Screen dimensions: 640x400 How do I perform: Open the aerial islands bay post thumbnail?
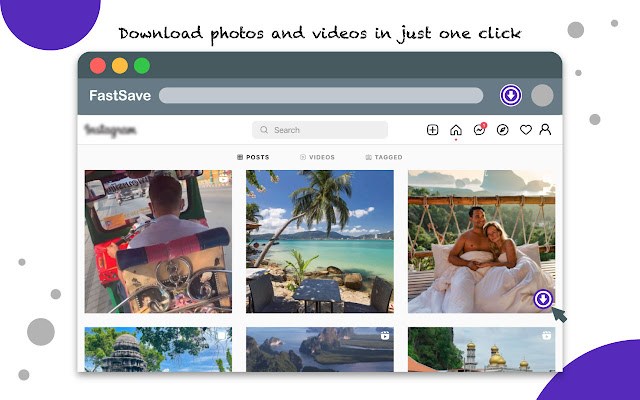coord(320,349)
